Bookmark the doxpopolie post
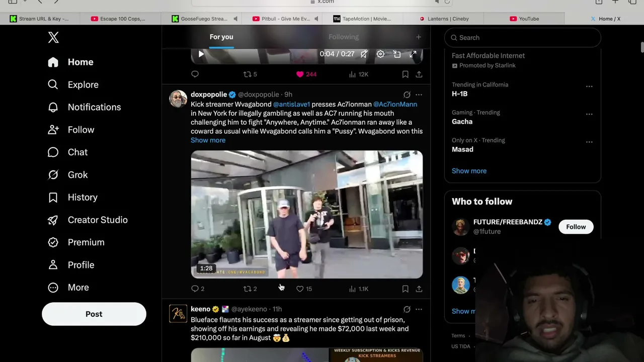The width and height of the screenshot is (644, 362). pyautogui.click(x=405, y=289)
